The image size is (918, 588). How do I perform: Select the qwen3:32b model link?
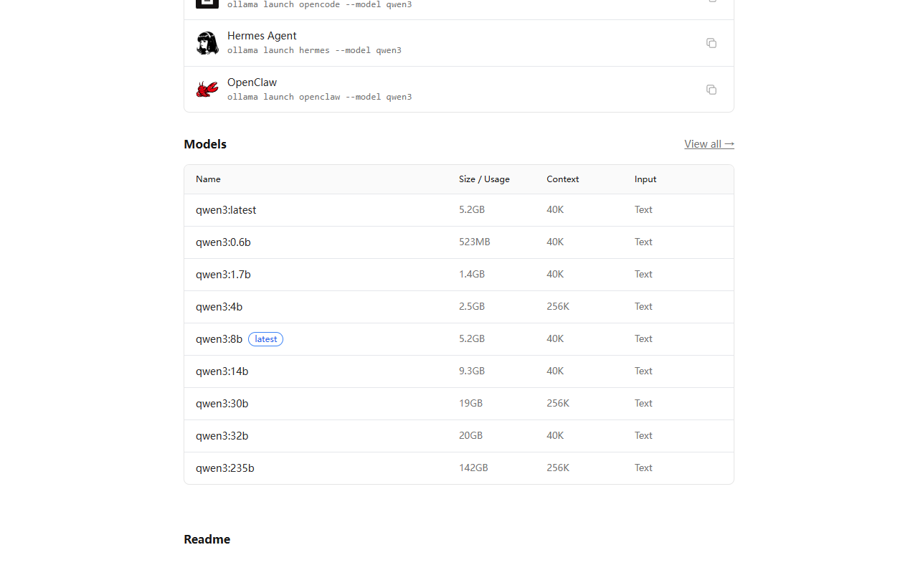click(x=222, y=436)
